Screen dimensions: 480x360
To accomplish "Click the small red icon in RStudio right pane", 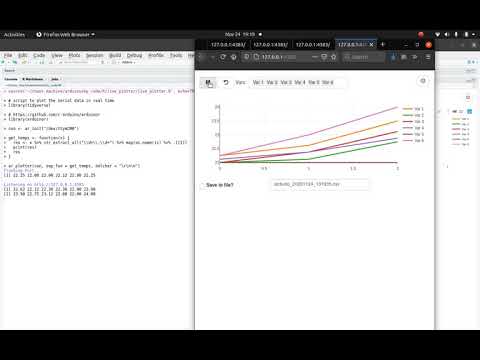I will 468,98.
